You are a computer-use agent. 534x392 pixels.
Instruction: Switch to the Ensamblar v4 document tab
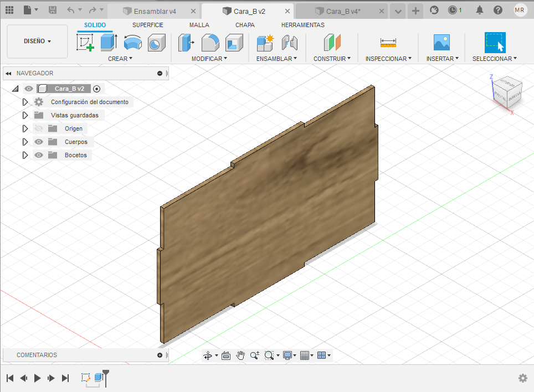[155, 11]
